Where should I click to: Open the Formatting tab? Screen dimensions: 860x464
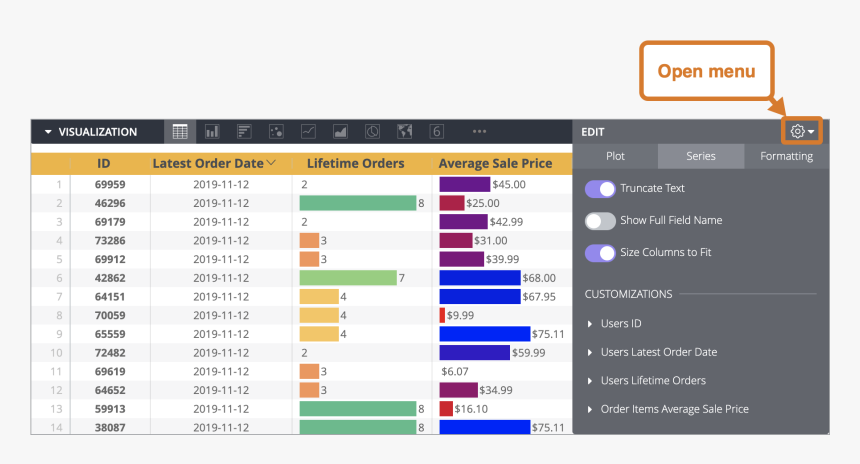786,156
